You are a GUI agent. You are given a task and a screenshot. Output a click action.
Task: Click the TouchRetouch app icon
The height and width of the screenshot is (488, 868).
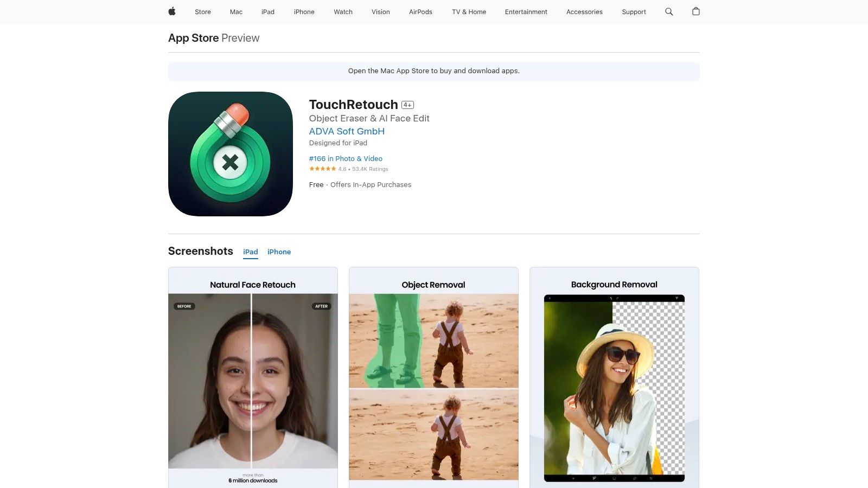tap(231, 154)
